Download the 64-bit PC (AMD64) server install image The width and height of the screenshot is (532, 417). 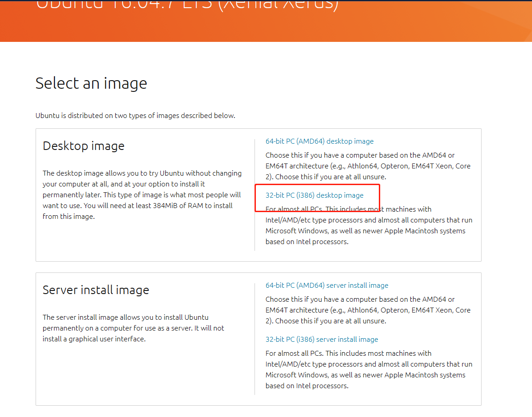click(x=327, y=286)
